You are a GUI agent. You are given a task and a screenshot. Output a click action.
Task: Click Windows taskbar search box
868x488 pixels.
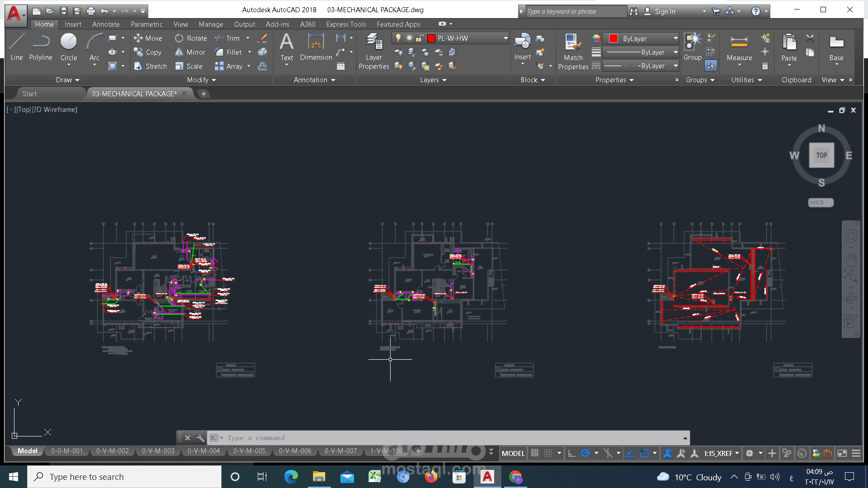coord(124,477)
